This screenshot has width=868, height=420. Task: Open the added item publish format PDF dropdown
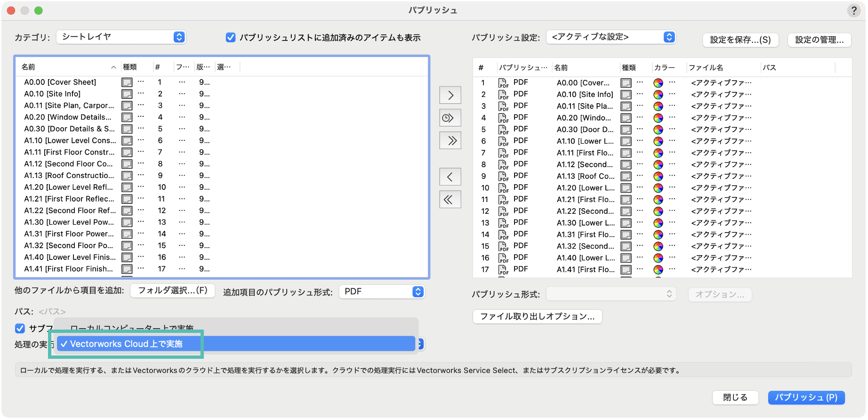[382, 292]
